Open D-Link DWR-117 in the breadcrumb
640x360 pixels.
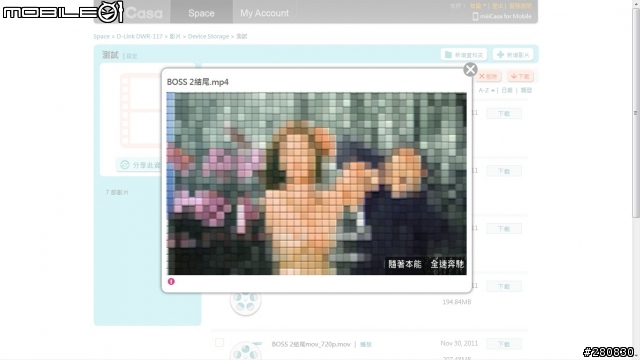139,36
